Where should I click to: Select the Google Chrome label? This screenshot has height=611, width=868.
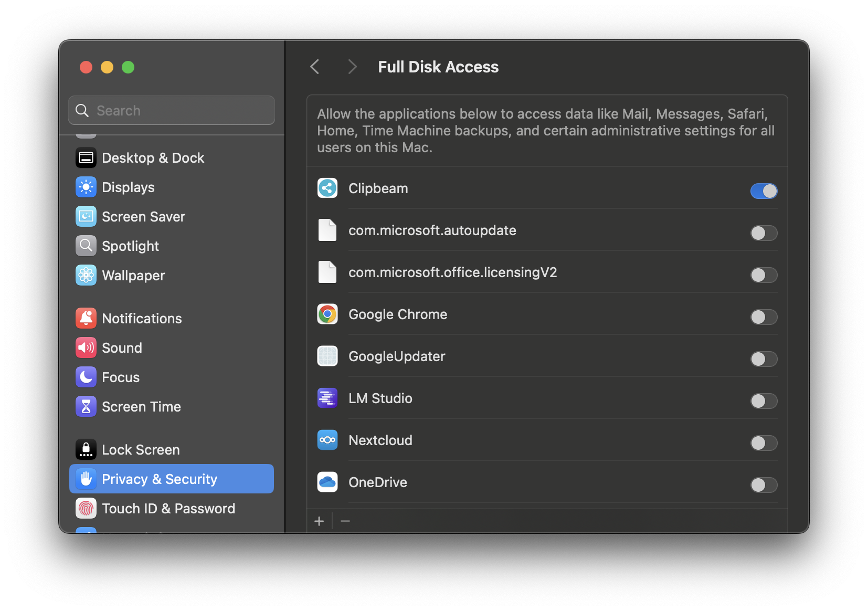pos(398,314)
